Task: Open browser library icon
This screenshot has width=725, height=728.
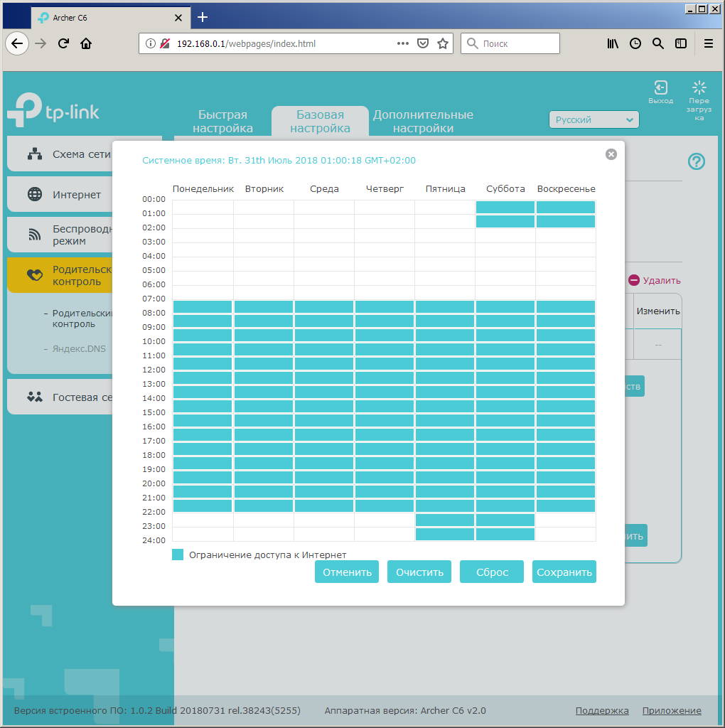Action: point(613,43)
